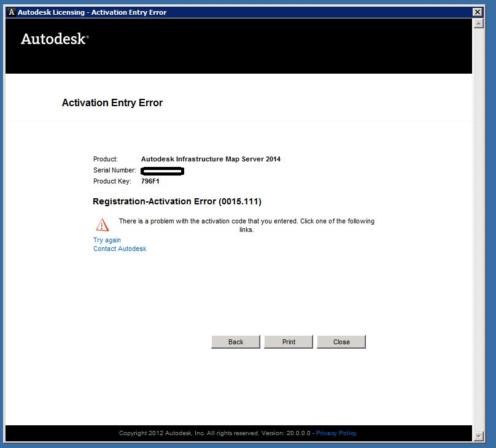Image resolution: width=496 pixels, height=448 pixels.
Task: Click the Product Key: label
Action: pyautogui.click(x=112, y=181)
